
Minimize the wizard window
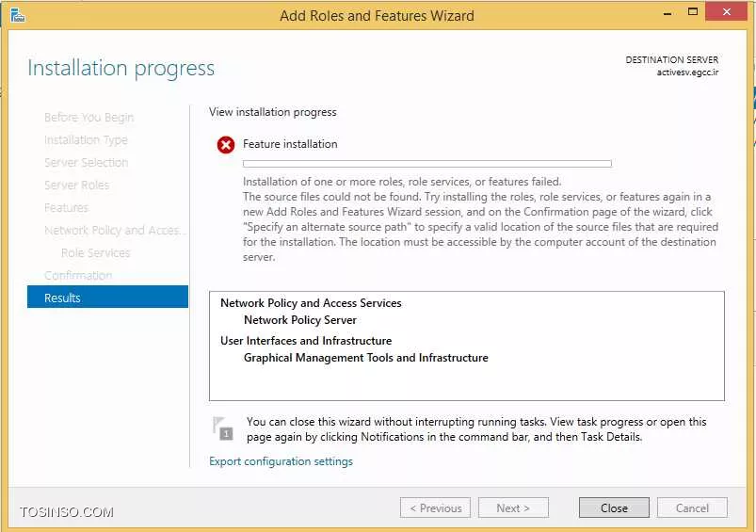point(668,14)
